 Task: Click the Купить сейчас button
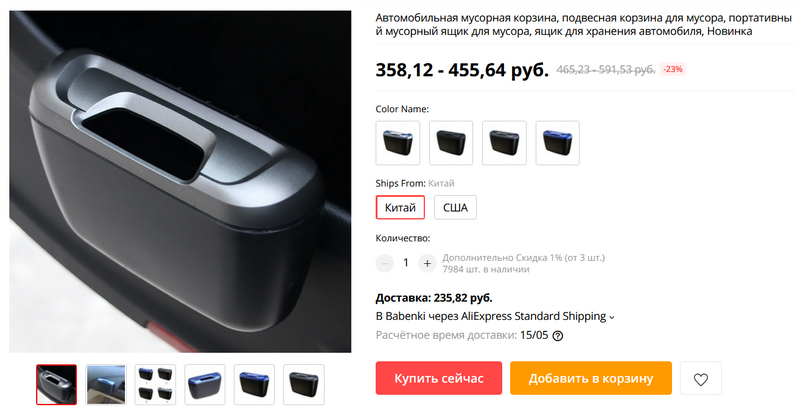[439, 378]
